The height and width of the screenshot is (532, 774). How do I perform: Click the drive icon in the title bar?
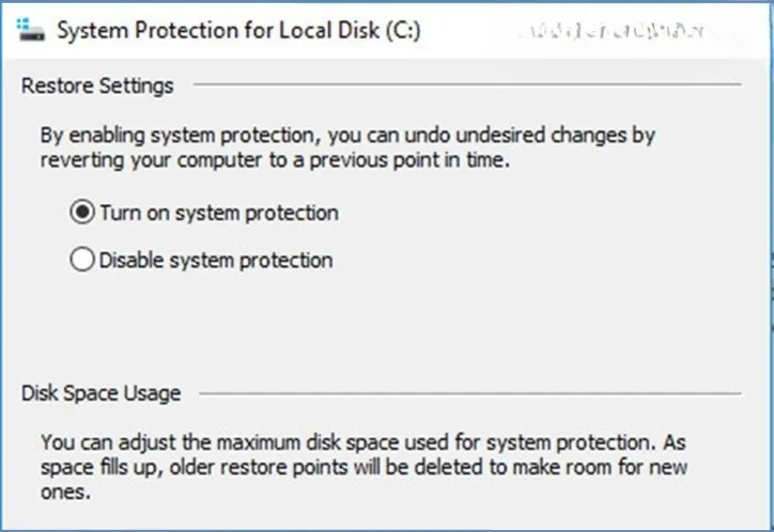coord(32,29)
